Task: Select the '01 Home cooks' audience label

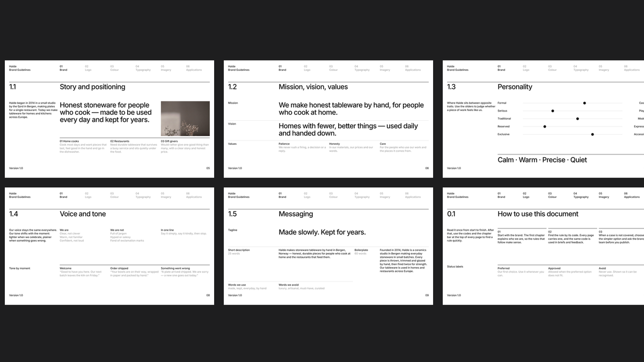Action: point(69,141)
